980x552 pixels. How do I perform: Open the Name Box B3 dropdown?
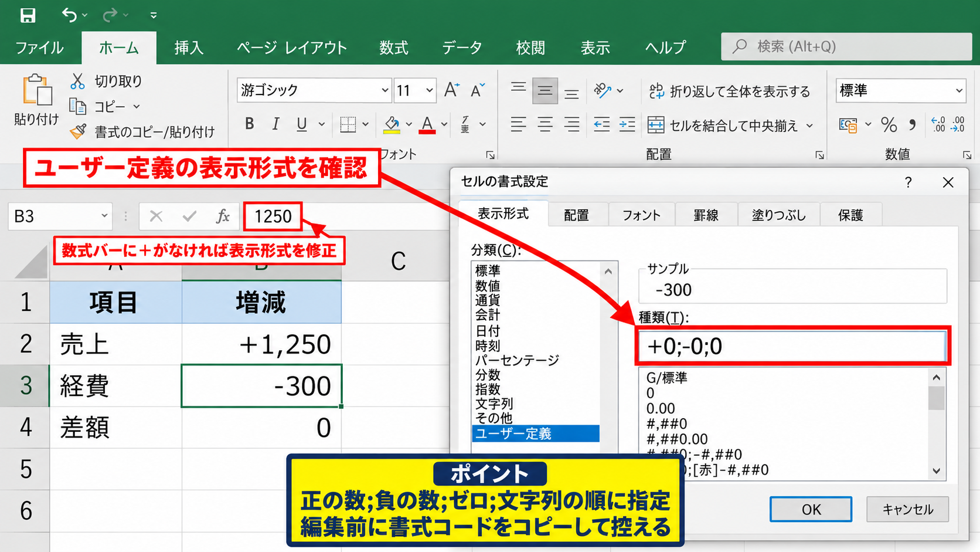104,216
